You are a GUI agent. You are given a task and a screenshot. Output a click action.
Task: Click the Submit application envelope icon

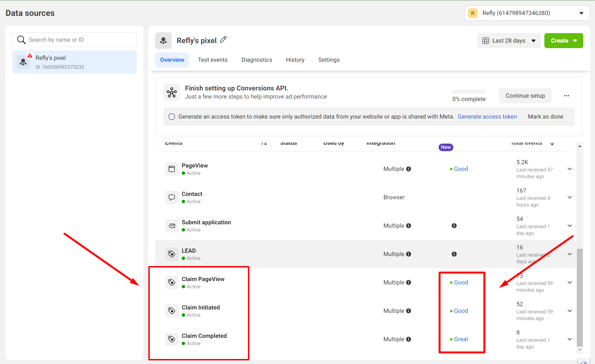click(172, 226)
